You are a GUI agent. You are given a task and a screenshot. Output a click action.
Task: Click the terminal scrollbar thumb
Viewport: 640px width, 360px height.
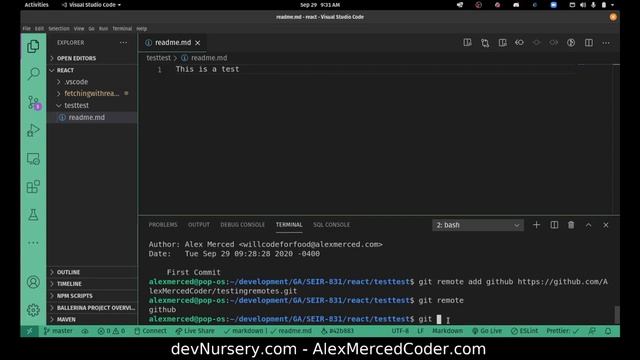coord(617,314)
